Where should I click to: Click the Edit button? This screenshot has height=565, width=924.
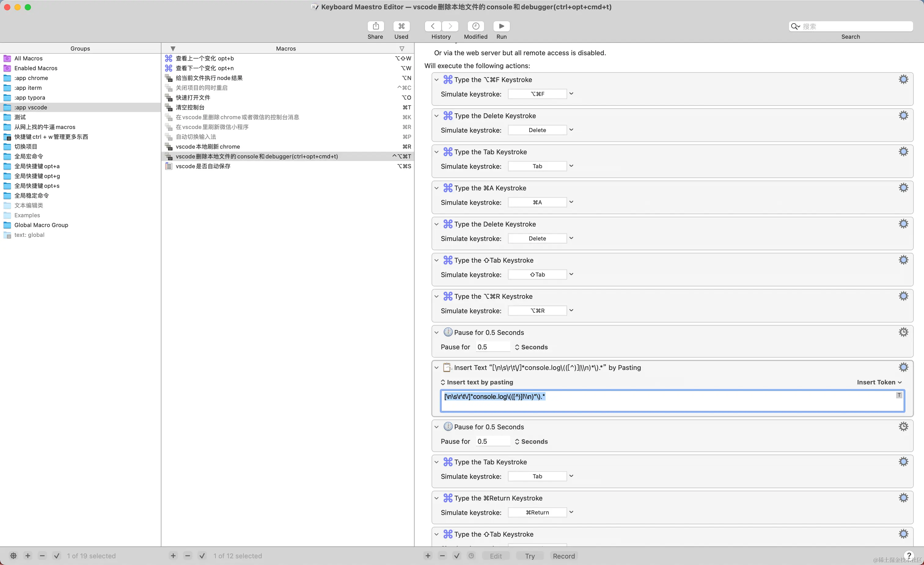point(496,556)
